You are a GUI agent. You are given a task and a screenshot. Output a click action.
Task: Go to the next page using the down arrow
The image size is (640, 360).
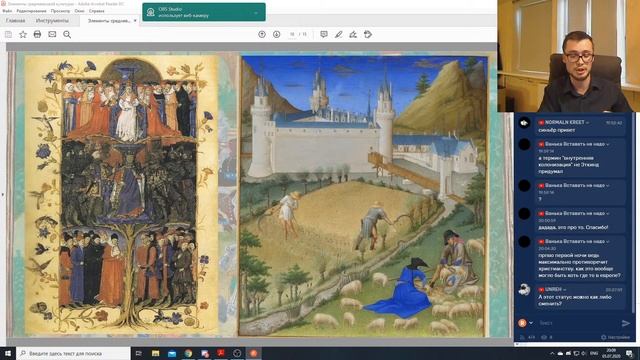pyautogui.click(x=276, y=35)
